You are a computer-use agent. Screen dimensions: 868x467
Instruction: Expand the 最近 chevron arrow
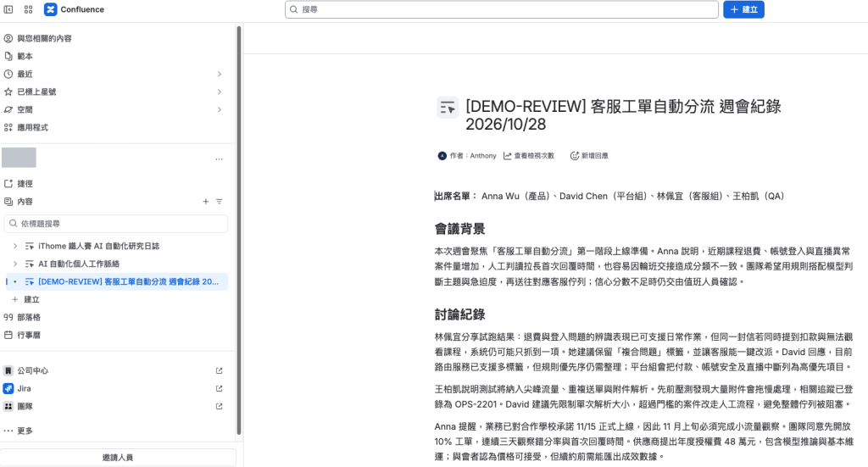click(x=220, y=74)
